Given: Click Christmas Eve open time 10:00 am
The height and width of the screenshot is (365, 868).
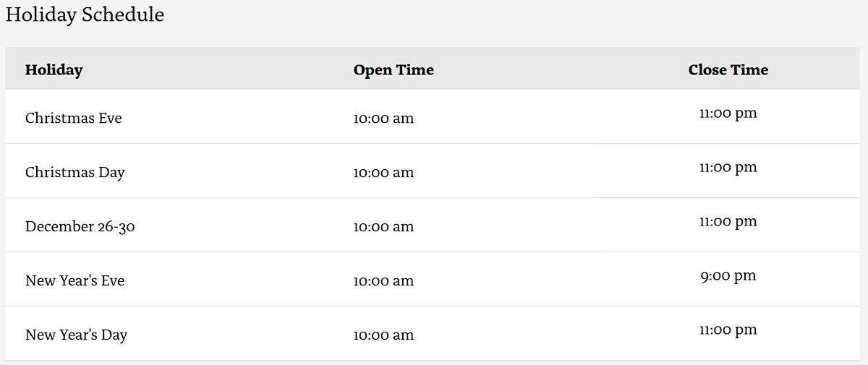Looking at the screenshot, I should pos(383,118).
